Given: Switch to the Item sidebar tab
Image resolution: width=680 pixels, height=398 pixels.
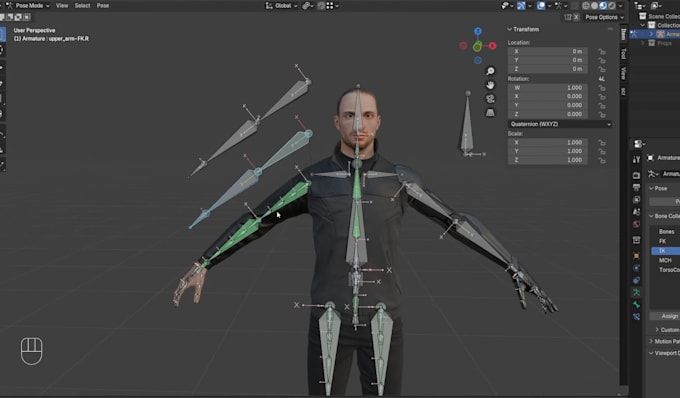Looking at the screenshot, I should click(623, 34).
